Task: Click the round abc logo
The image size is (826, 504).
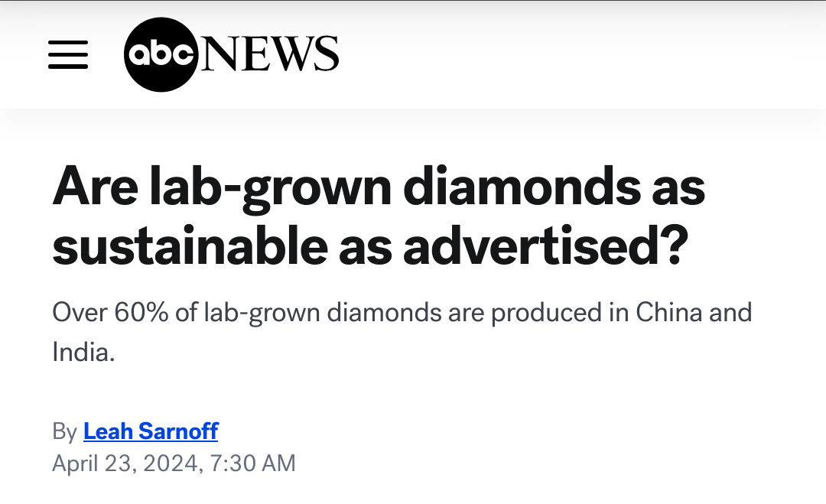Action: point(161,54)
